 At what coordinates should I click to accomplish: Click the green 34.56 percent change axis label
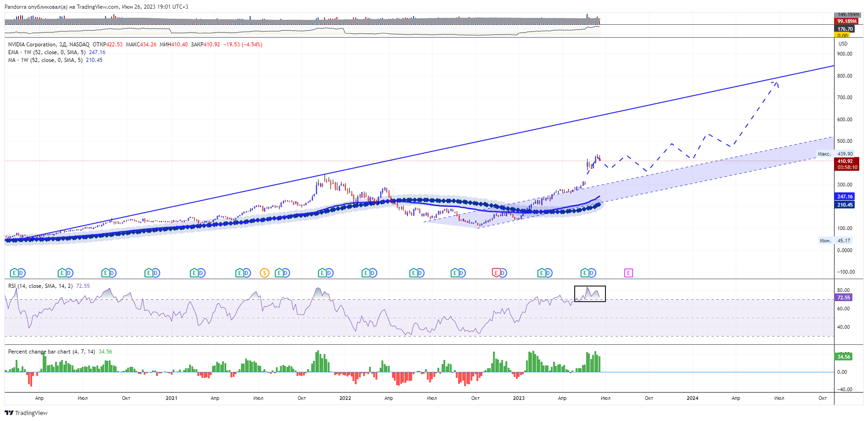[844, 357]
